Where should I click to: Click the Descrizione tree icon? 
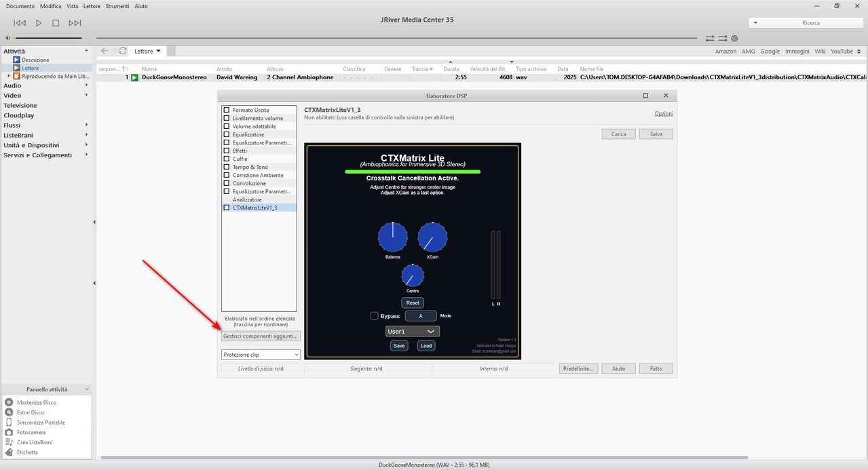click(17, 60)
